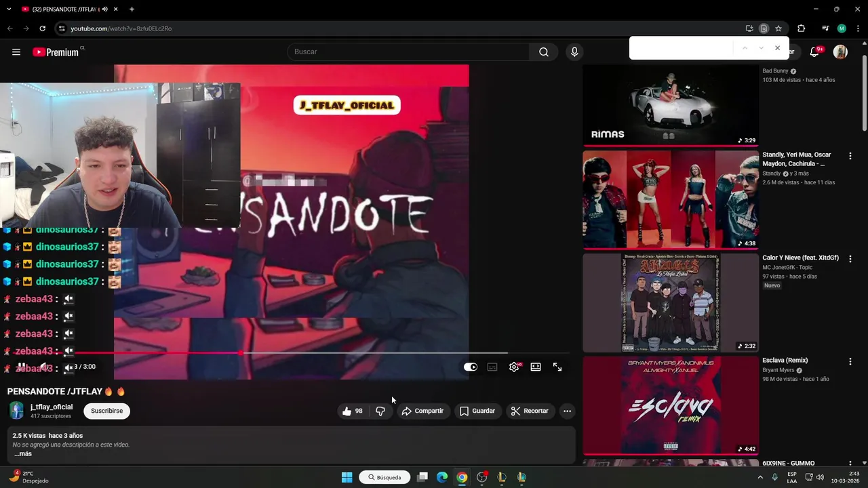Screen dimensions: 868x488
Task: Open j_tflay_oficial channel link
Action: pyautogui.click(x=52, y=407)
